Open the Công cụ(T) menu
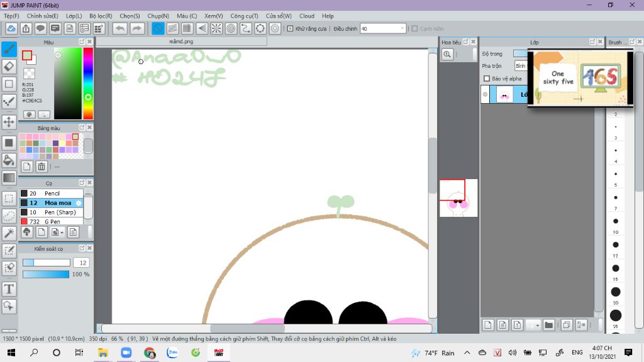 (x=244, y=16)
